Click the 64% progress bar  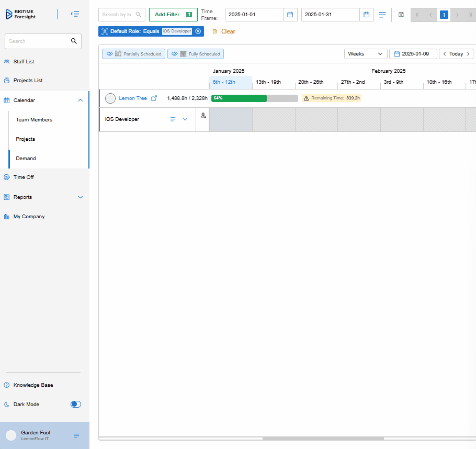click(255, 98)
